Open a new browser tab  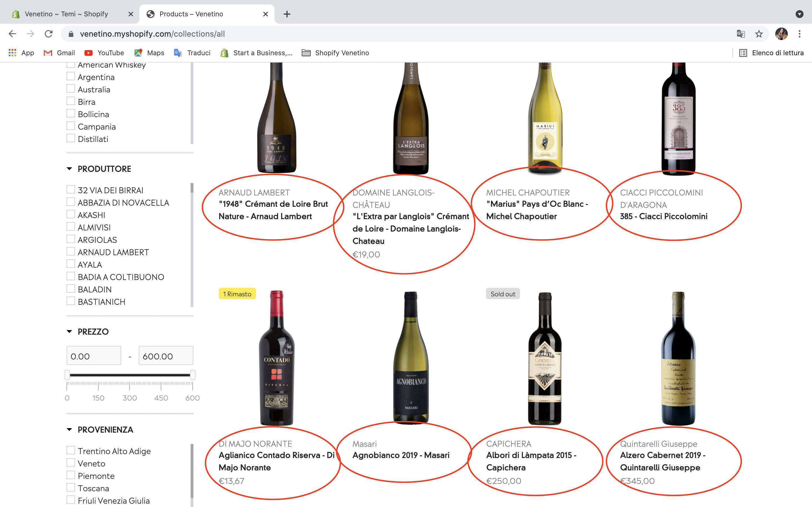pyautogui.click(x=286, y=14)
